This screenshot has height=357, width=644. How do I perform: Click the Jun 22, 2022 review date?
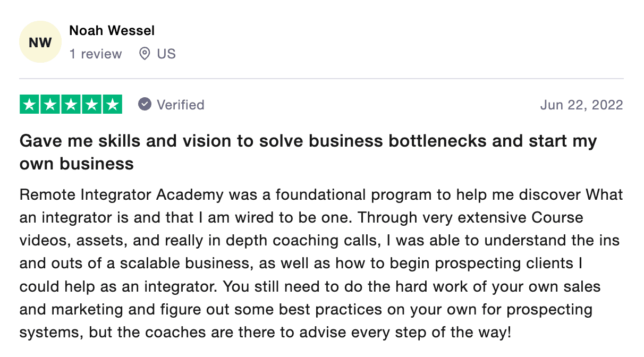point(581,105)
